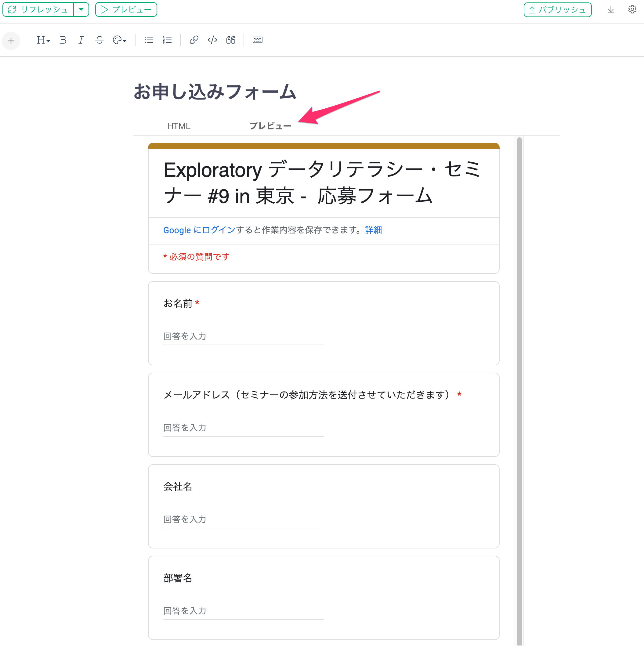Click the plus add-content button
Viewport: 644px width, 658px height.
point(11,41)
